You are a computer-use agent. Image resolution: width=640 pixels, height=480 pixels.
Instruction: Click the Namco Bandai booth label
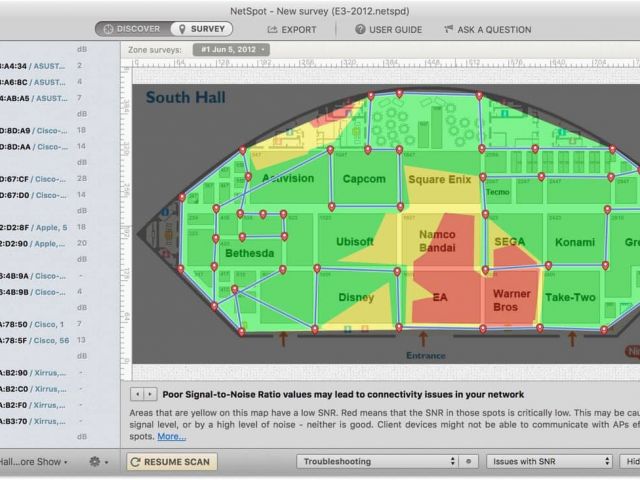coord(437,241)
